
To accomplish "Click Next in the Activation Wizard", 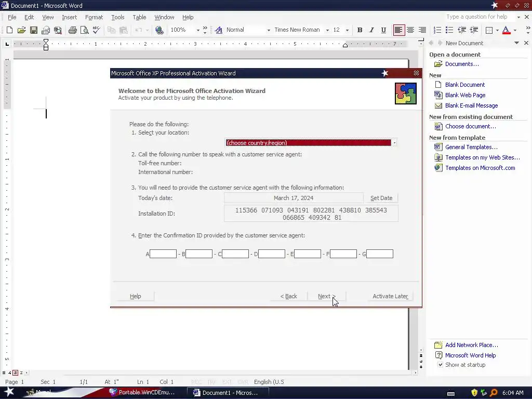I will (x=326, y=296).
